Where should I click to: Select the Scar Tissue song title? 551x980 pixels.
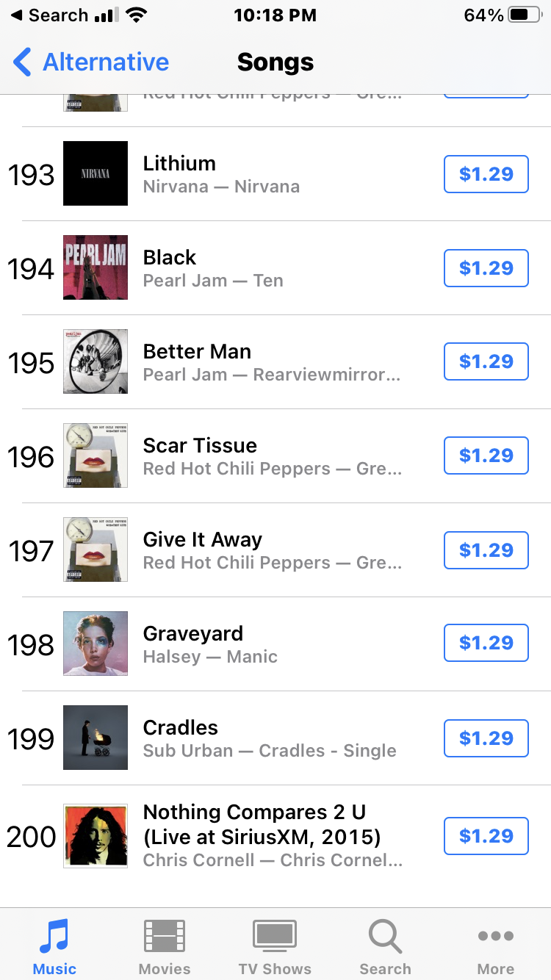pos(200,446)
